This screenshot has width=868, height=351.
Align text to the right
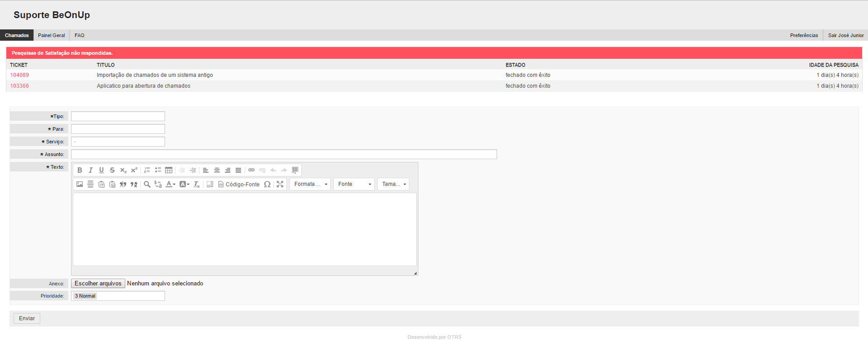pyautogui.click(x=228, y=170)
